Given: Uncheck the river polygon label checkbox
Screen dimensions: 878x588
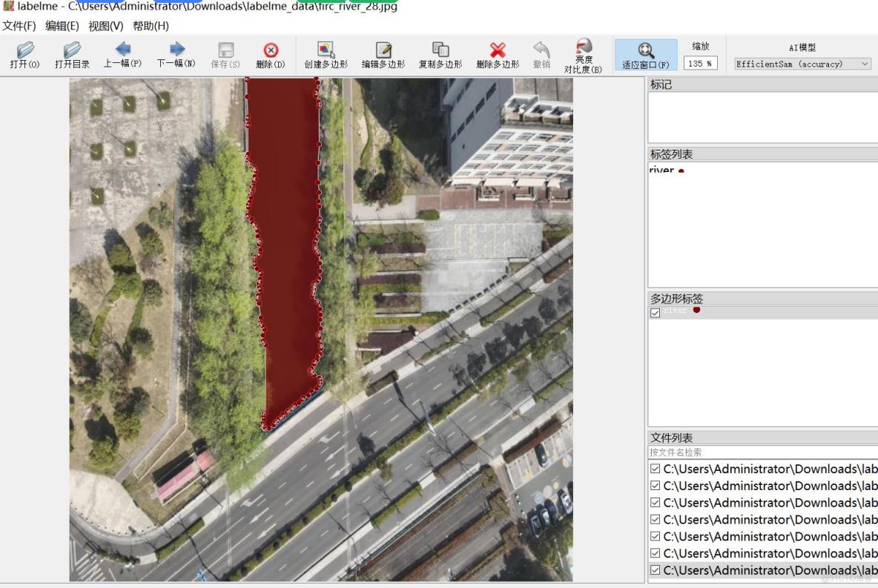Looking at the screenshot, I should tap(655, 311).
